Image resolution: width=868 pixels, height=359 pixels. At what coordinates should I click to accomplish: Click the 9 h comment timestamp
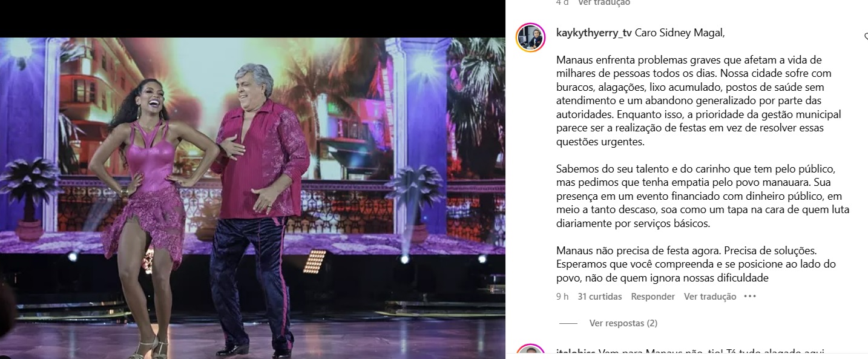[x=562, y=297]
